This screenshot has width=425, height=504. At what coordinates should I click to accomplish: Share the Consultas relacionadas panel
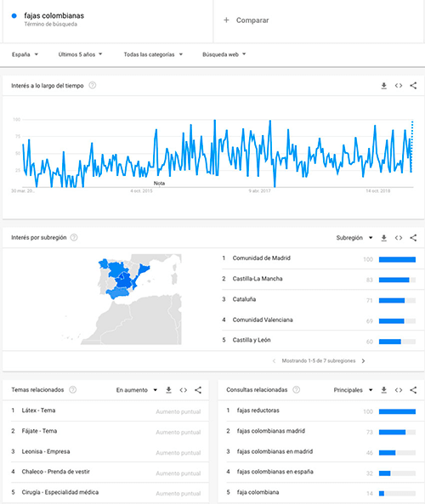[413, 390]
